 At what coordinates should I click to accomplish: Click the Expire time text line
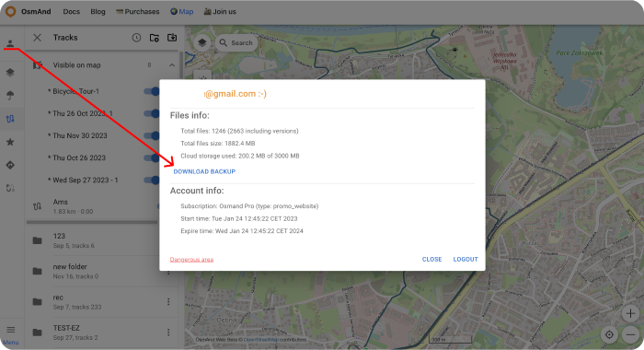(x=241, y=231)
